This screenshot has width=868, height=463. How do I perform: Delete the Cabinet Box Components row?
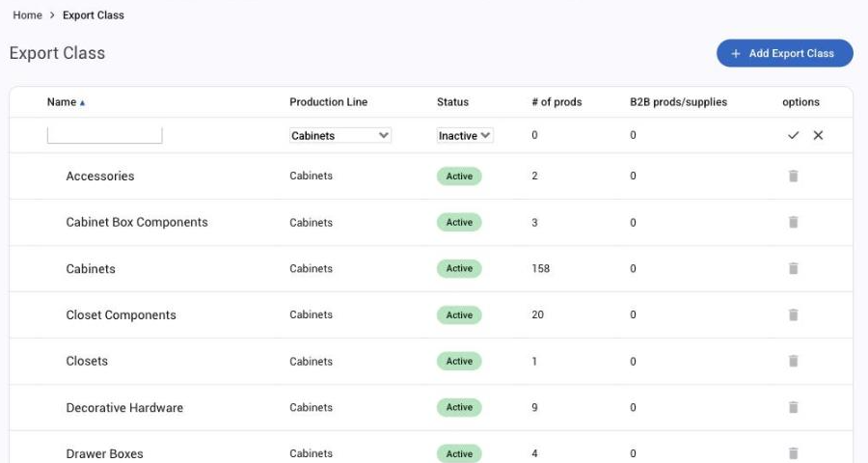tap(794, 222)
